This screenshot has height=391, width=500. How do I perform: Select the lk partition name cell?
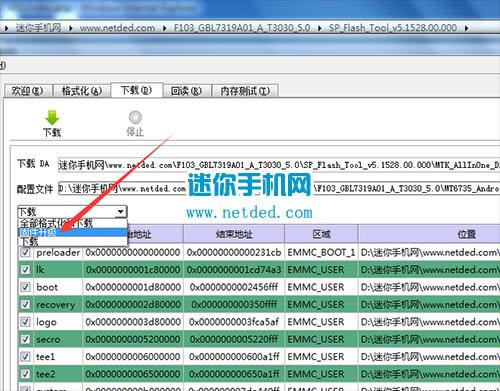[x=58, y=269]
